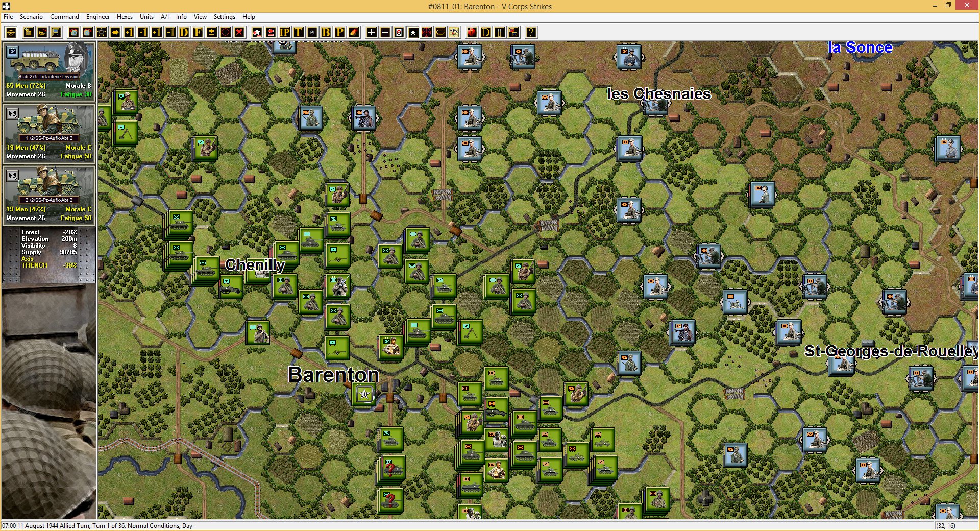
Task: Click the D icon after the F ball
Action: click(486, 32)
